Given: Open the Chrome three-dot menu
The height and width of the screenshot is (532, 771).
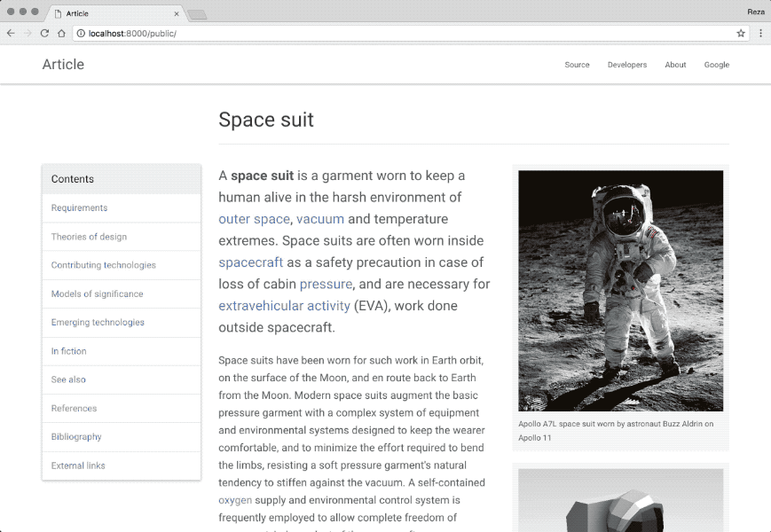Looking at the screenshot, I should click(760, 34).
